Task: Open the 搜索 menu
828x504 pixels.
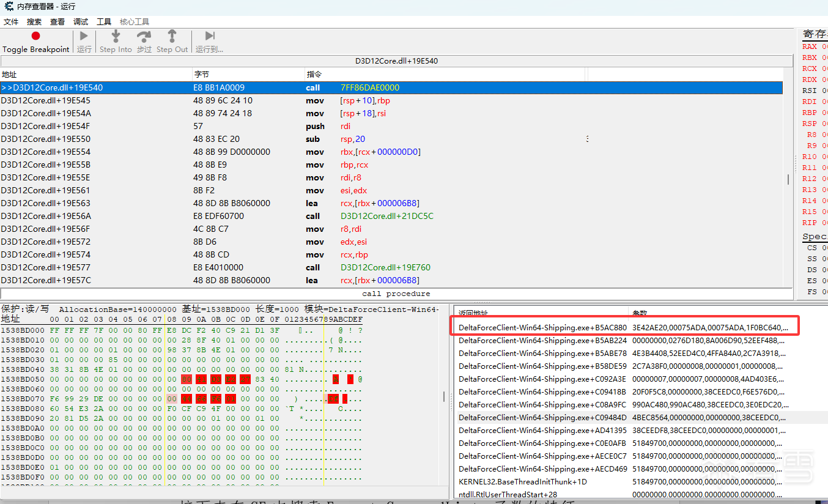Action: pyautogui.click(x=34, y=21)
